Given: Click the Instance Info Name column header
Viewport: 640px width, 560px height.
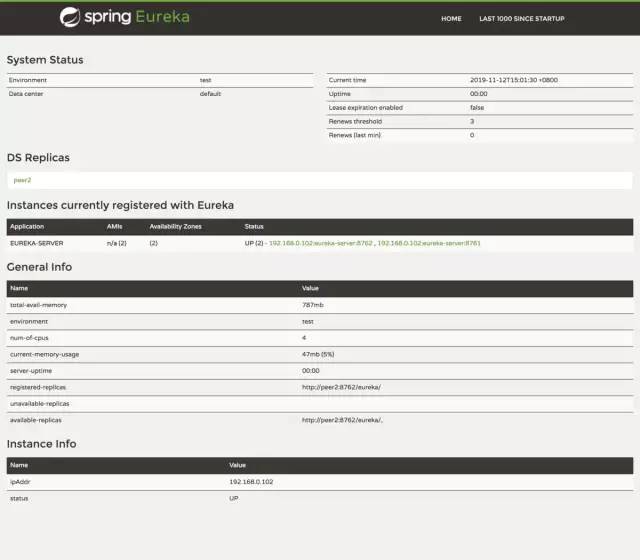Looking at the screenshot, I should [x=19, y=465].
